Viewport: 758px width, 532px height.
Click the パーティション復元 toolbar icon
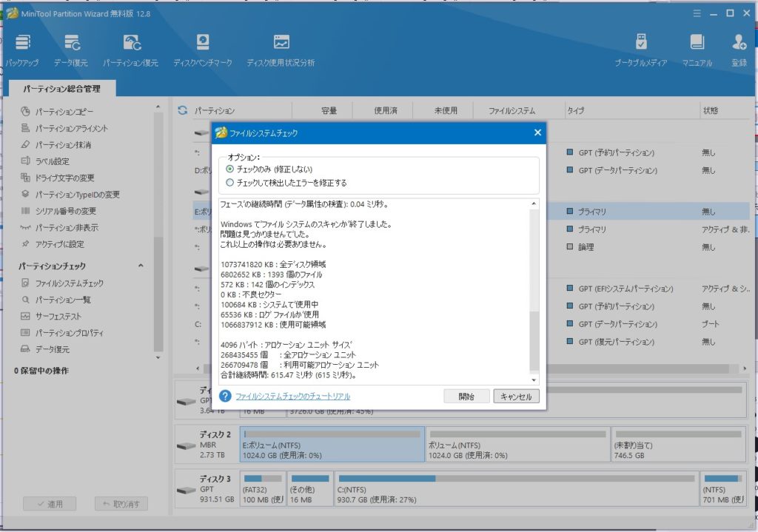(x=130, y=46)
